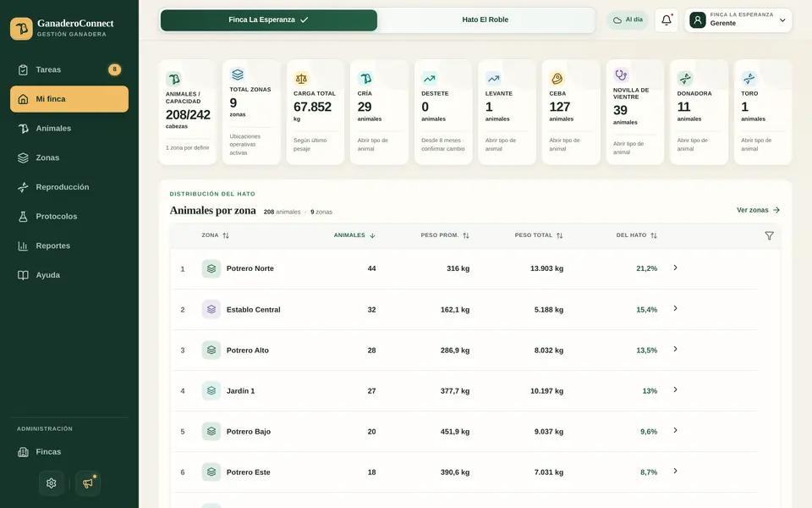Screen dimensions: 812x508
Task: Switch to Finca La Esperanza farm
Action: (269, 20)
